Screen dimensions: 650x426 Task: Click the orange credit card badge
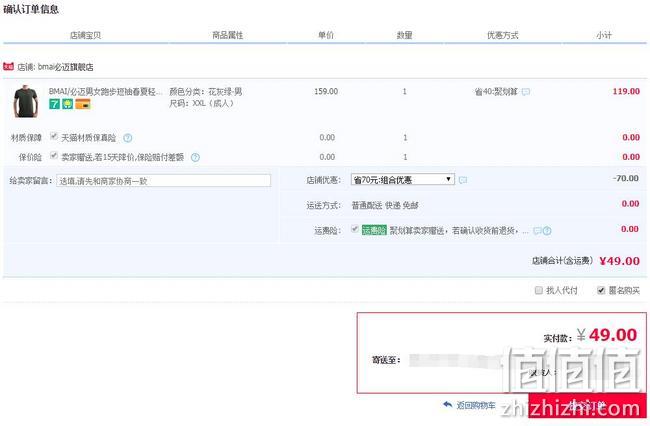(x=83, y=104)
